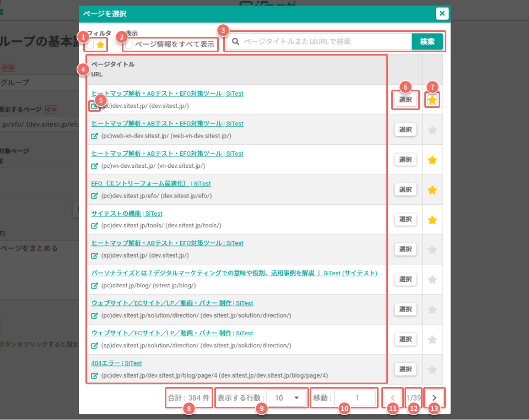Open external link icon for blog/page/4 row
The height and width of the screenshot is (420, 529).
[94, 375]
